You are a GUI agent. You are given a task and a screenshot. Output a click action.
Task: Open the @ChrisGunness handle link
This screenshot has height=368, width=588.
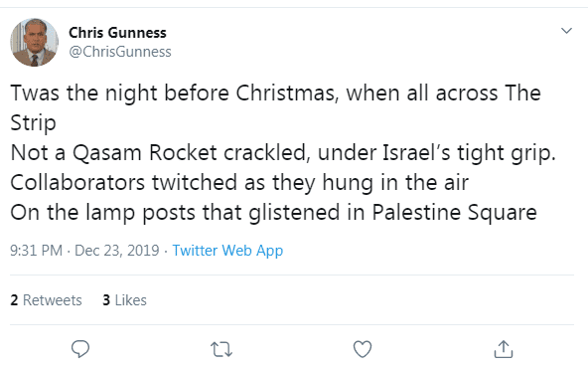[x=120, y=52]
